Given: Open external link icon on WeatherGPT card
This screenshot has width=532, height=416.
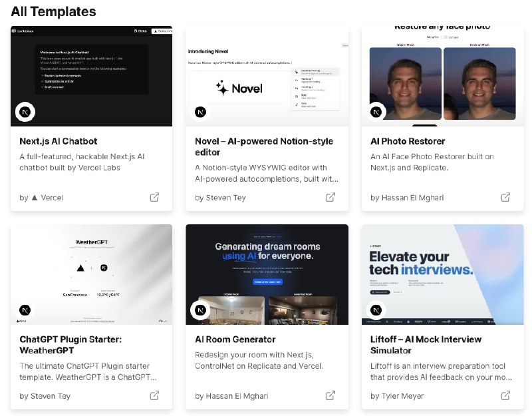Looking at the screenshot, I should point(154,395).
